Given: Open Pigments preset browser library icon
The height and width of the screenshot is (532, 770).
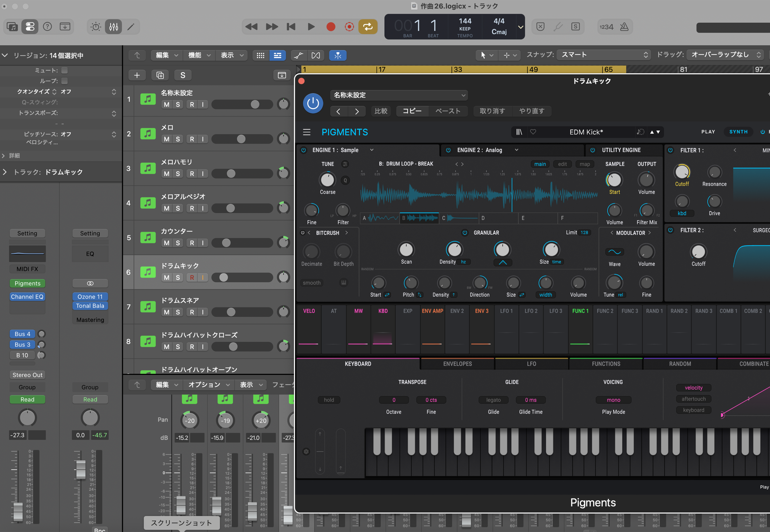Looking at the screenshot, I should pos(519,132).
